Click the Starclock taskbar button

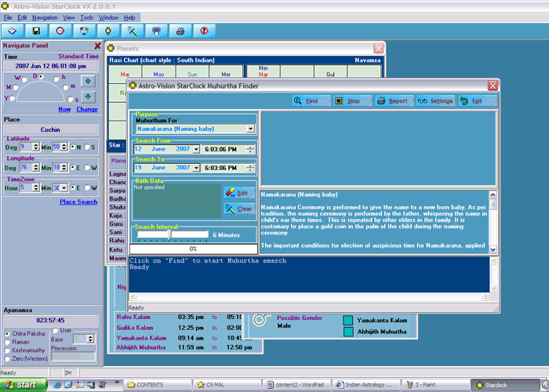point(504,385)
